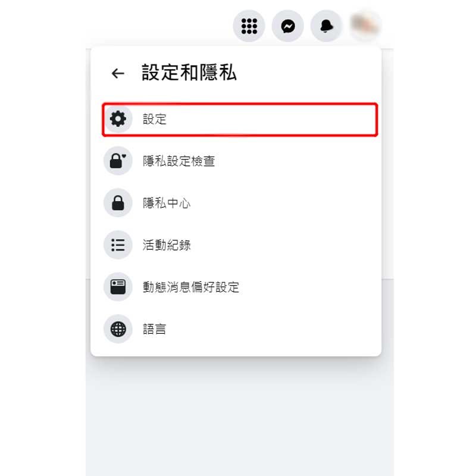Click the padlock icon for 隱私中心
Viewport: 476px width, 476px height.
pos(118,202)
